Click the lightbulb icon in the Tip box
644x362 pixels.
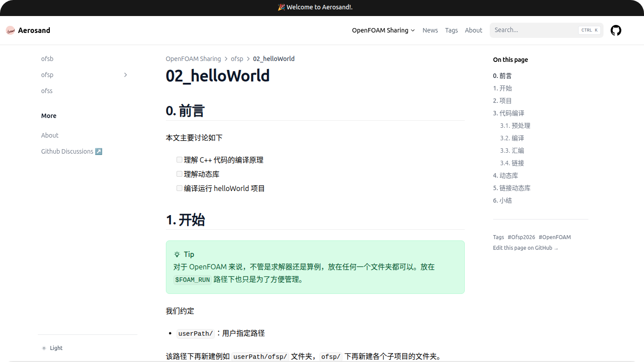[x=177, y=254]
